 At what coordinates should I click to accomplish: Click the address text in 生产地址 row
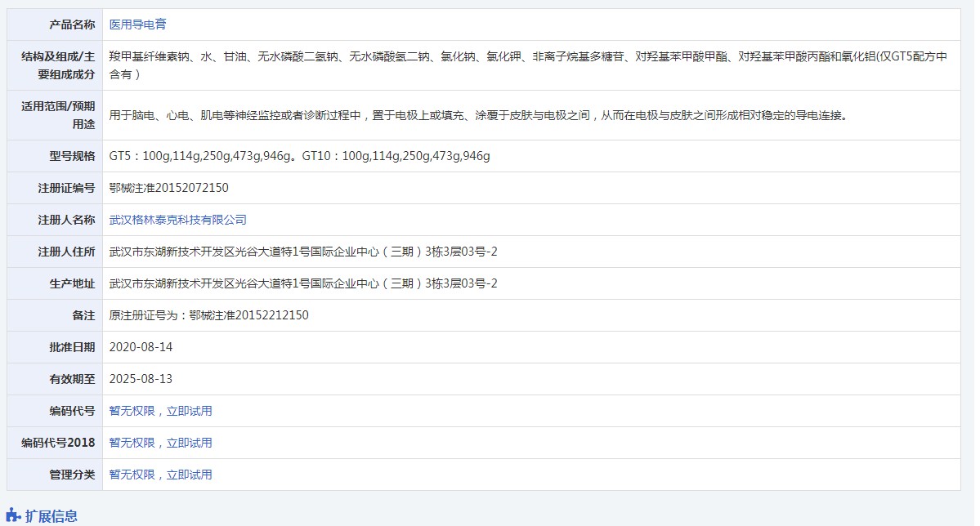303,283
